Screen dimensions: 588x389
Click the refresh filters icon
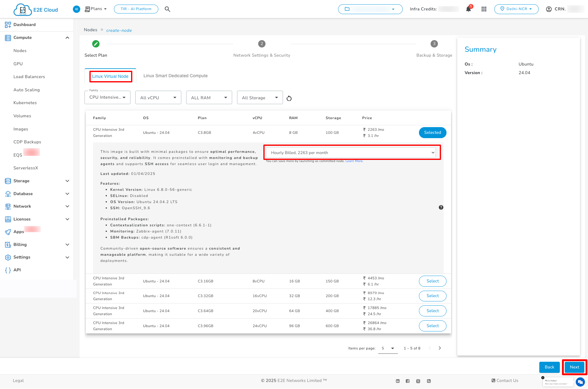pos(289,98)
